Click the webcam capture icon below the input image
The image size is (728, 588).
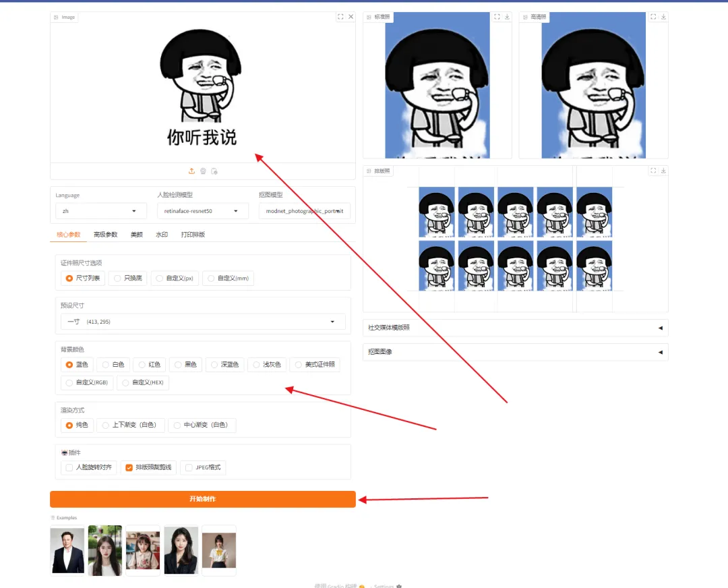tap(203, 171)
